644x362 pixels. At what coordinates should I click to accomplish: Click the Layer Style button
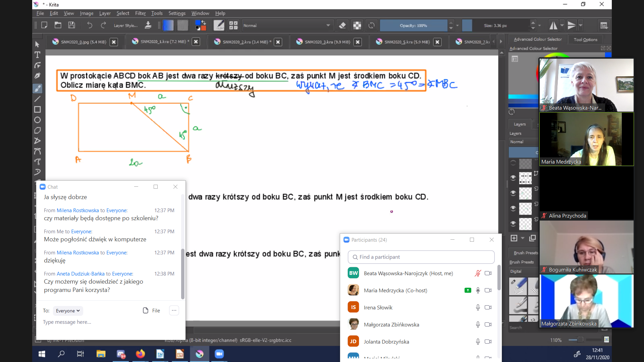click(125, 25)
